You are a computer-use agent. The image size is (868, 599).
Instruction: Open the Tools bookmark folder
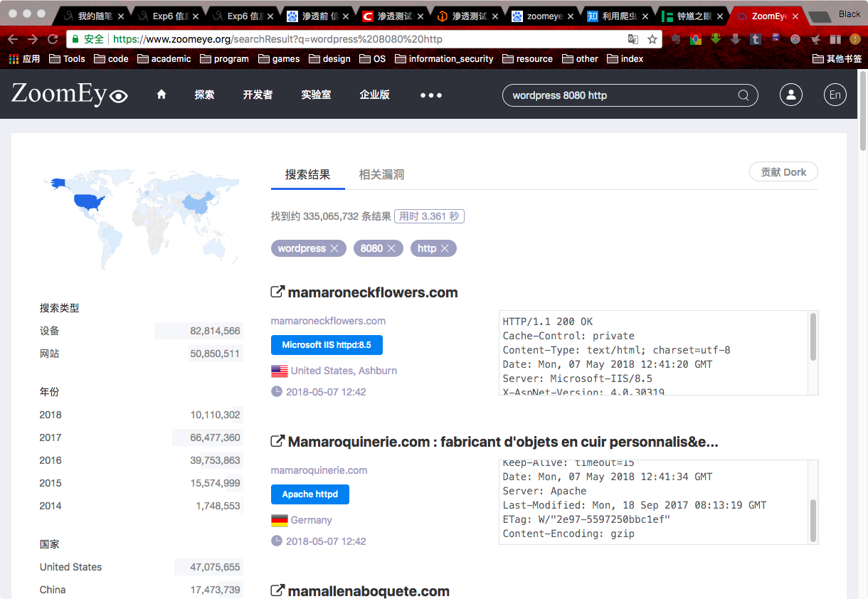[x=67, y=59]
